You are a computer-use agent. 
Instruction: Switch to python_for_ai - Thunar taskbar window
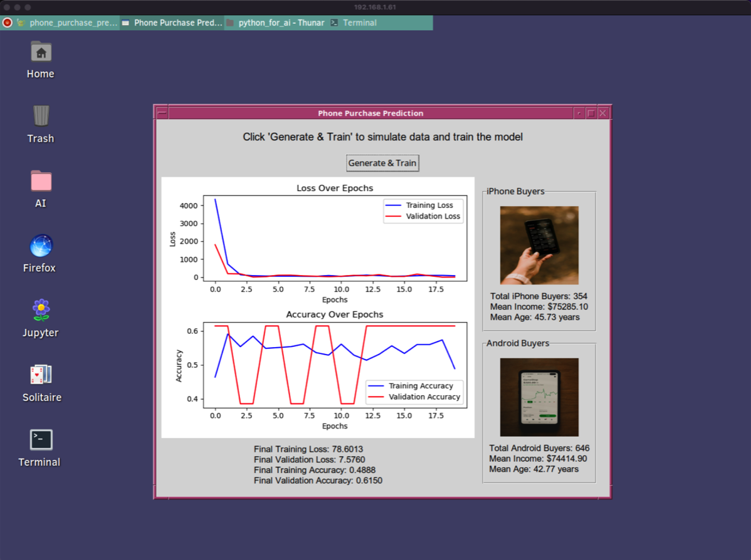(276, 23)
